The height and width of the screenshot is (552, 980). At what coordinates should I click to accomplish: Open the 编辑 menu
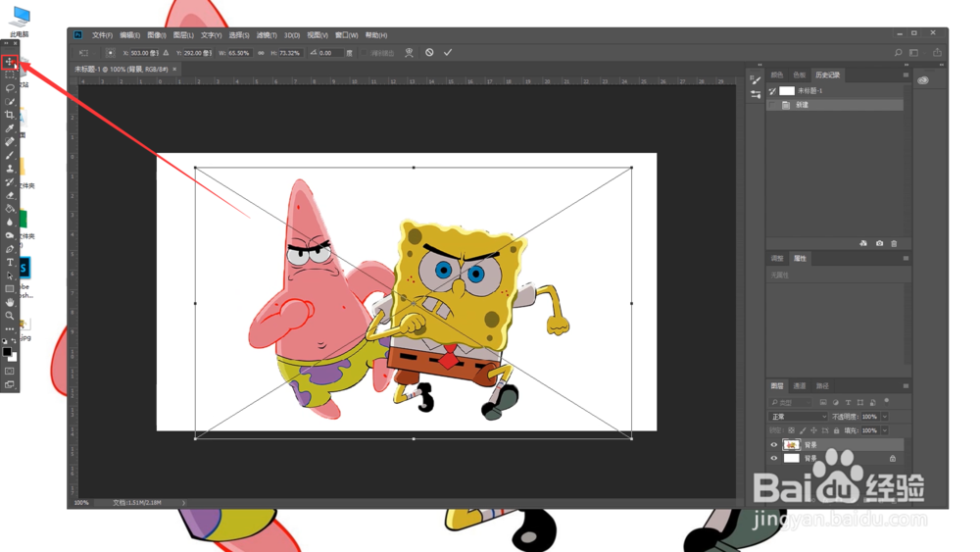(x=130, y=35)
